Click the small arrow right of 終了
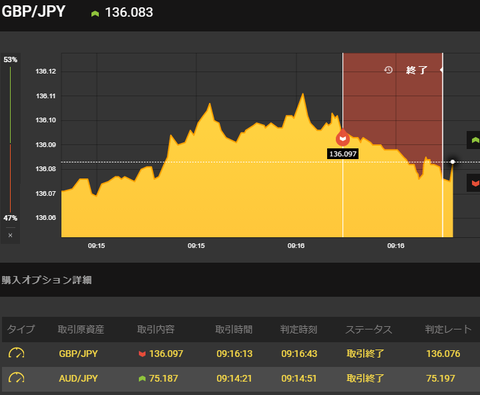The height and width of the screenshot is (395, 480). pos(441,70)
